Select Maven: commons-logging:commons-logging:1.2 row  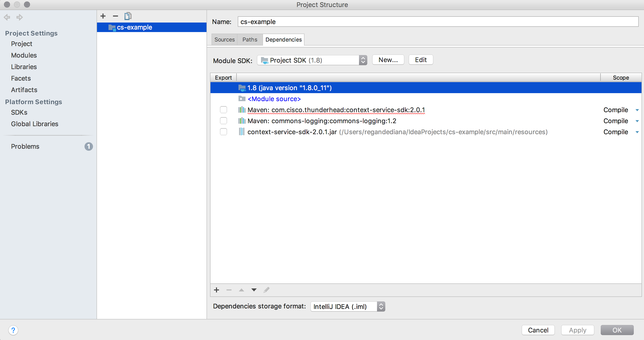click(426, 121)
